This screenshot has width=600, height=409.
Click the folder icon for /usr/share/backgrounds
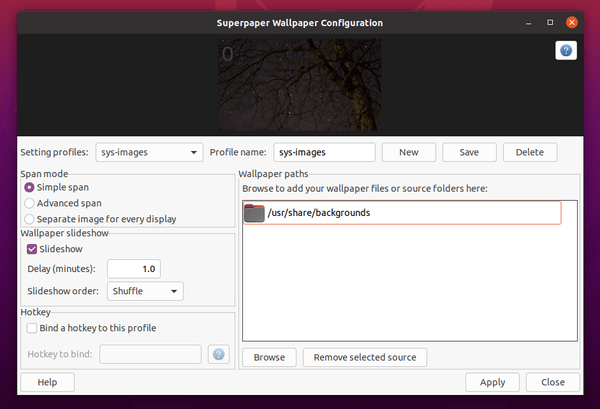254,213
